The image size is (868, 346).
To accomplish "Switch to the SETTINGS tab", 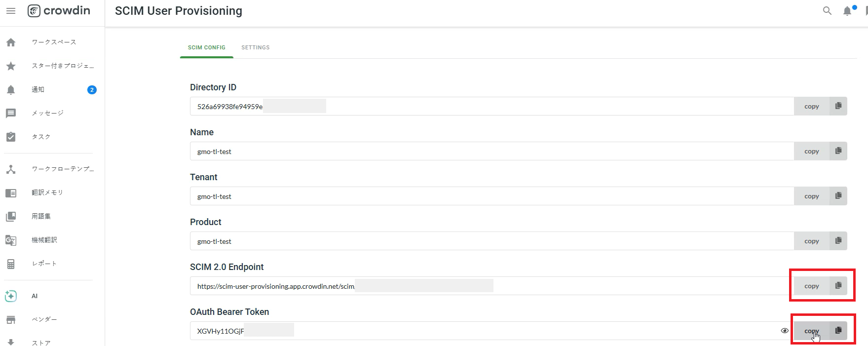I will [255, 47].
